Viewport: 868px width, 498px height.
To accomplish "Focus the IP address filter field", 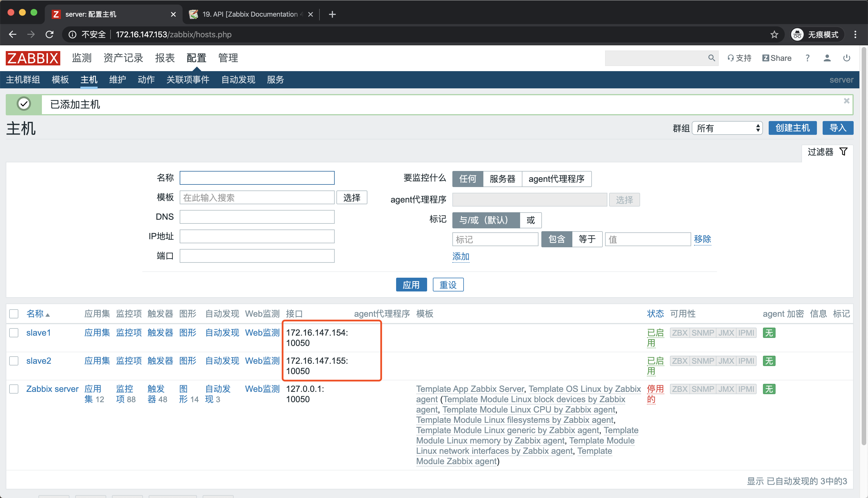I will click(x=257, y=236).
